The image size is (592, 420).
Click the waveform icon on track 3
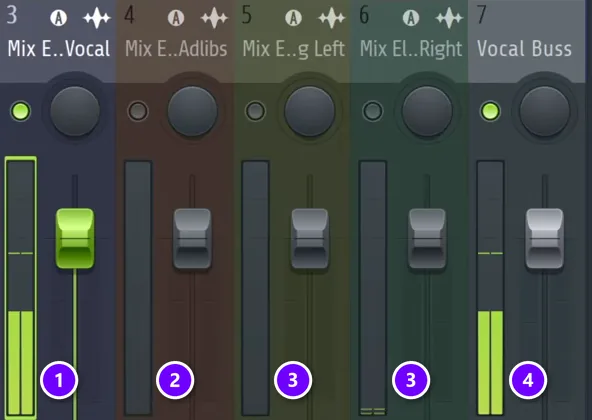tap(97, 18)
